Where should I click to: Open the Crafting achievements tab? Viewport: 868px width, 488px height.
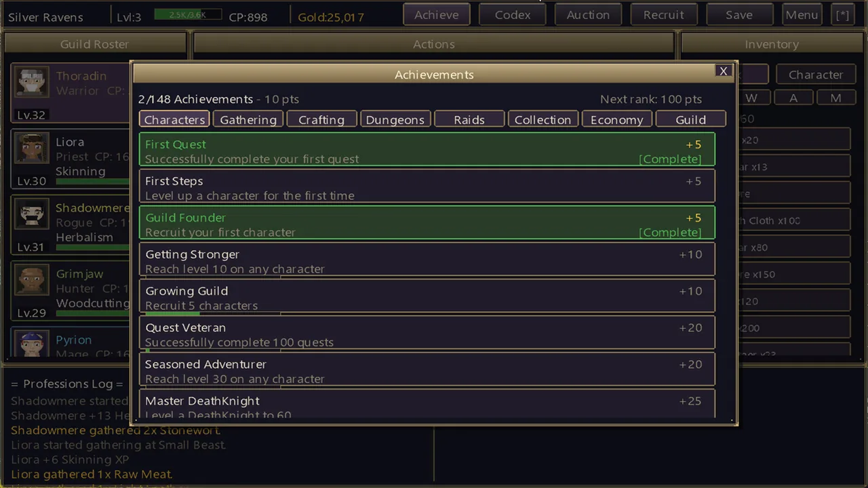tap(321, 119)
